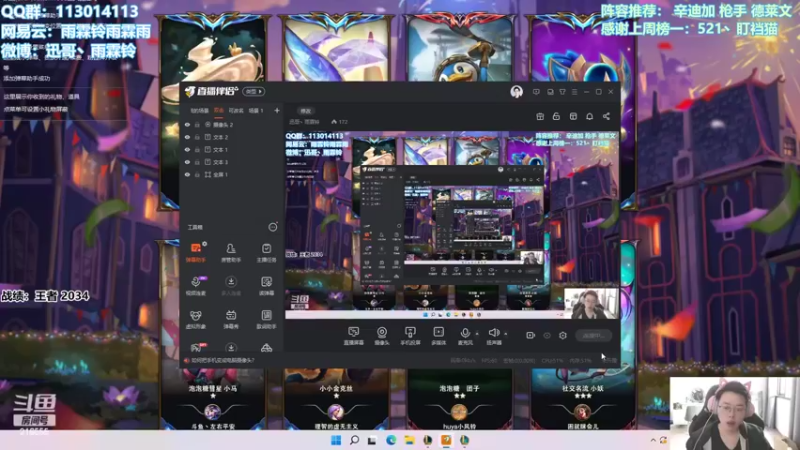Select the third scene tab
Image resolution: width=800 pixels, height=450 pixels.
[236, 111]
